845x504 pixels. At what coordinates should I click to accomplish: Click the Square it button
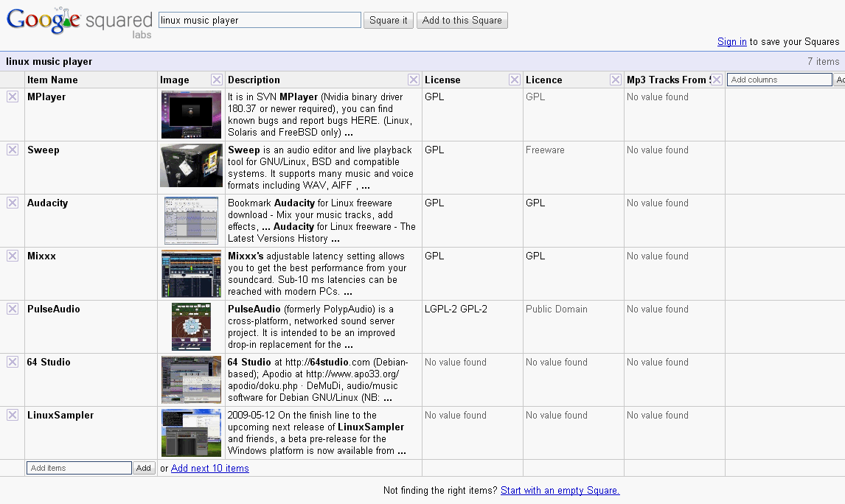[x=388, y=21]
